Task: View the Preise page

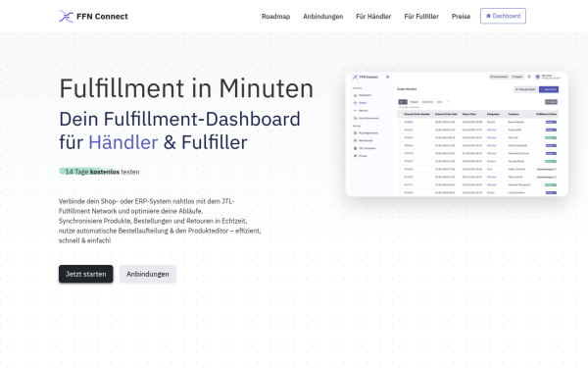Action: 461,17
